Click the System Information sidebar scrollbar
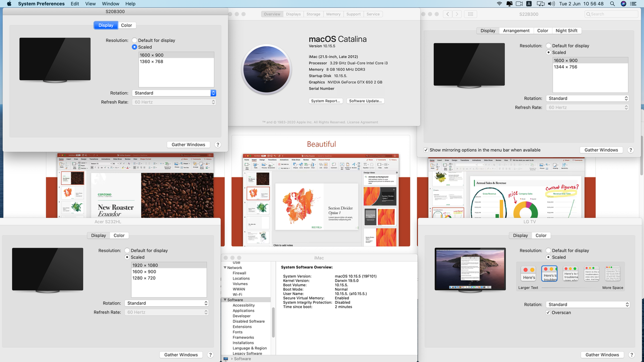Image resolution: width=644 pixels, height=362 pixels. (x=274, y=322)
